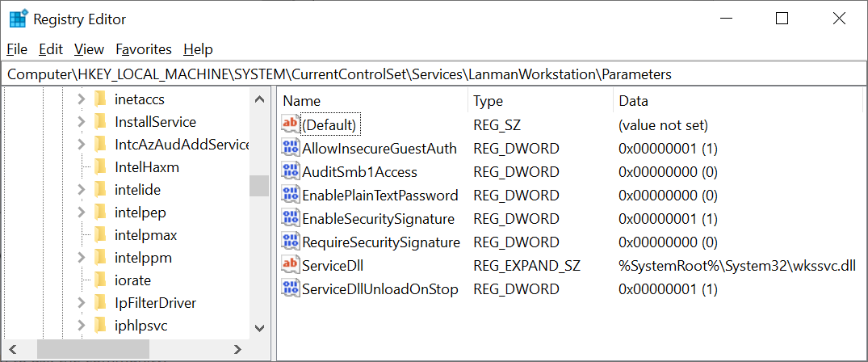Image resolution: width=868 pixels, height=362 pixels.
Task: Select the AuditSmb1Access value entry
Action: (x=359, y=171)
